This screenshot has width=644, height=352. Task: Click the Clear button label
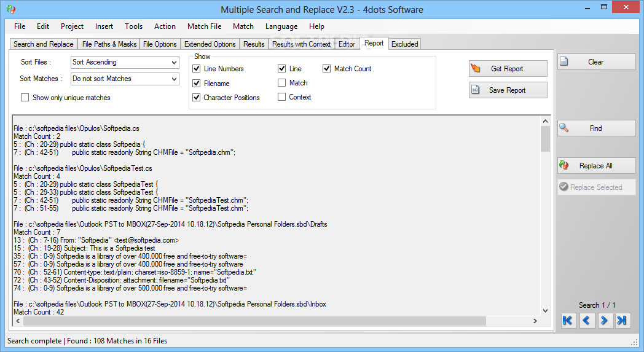pyautogui.click(x=595, y=62)
